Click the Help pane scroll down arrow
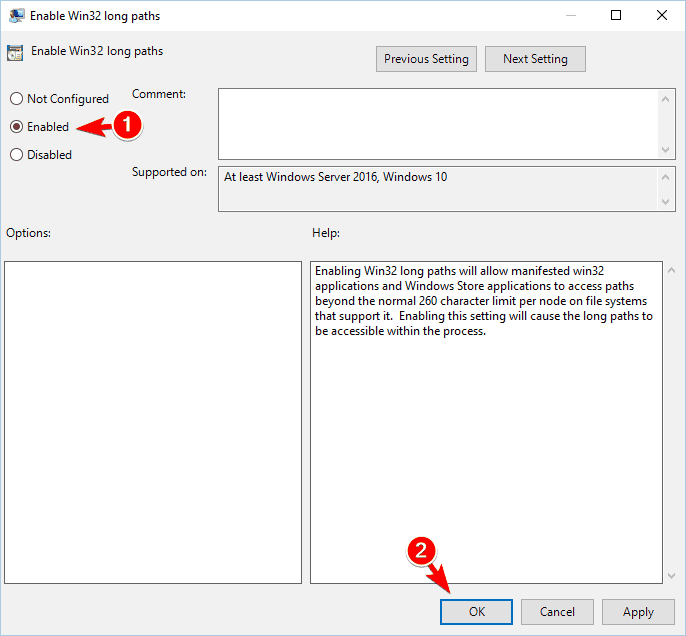This screenshot has height=636, width=686. pyautogui.click(x=672, y=576)
